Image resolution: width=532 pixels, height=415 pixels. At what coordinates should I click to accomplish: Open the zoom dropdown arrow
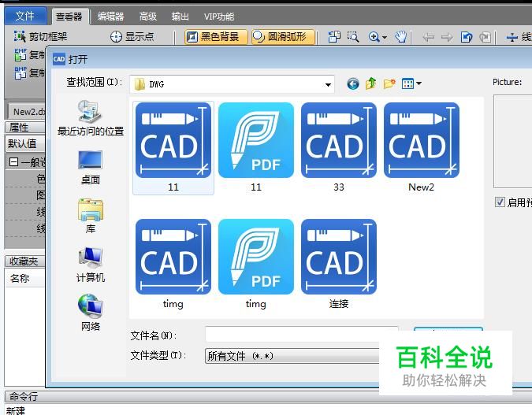coord(385,37)
